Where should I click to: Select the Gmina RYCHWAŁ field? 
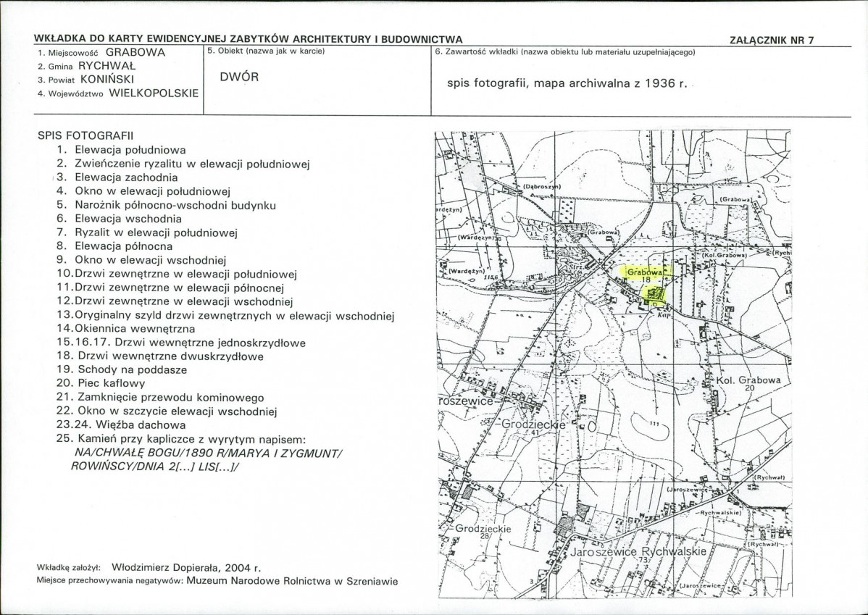point(87,66)
